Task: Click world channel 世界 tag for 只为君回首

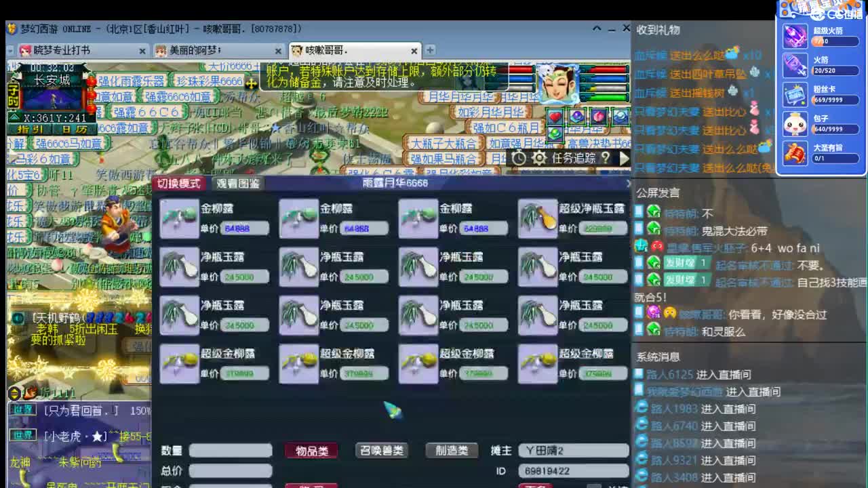Action: [x=24, y=411]
